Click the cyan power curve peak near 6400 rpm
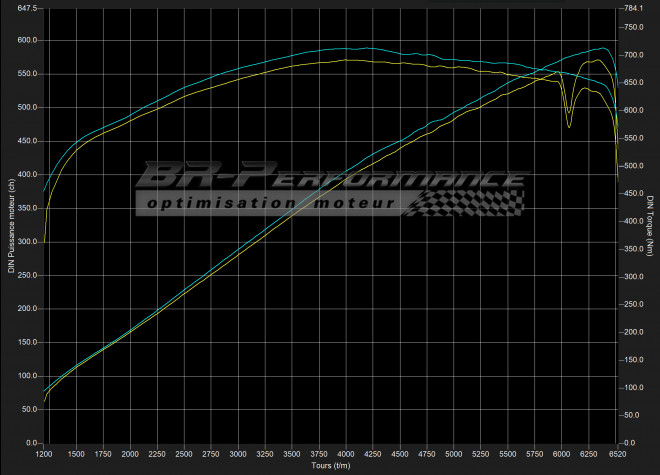This screenshot has height=475, width=660. (601, 48)
